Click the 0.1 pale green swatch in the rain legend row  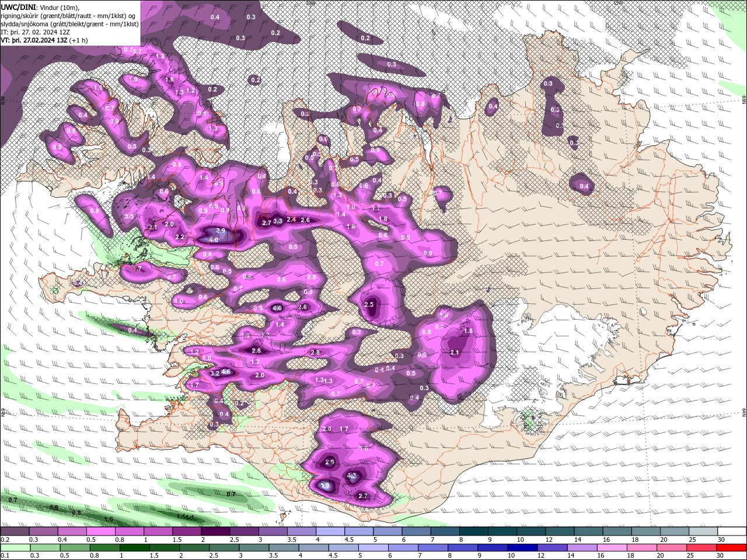(15, 548)
